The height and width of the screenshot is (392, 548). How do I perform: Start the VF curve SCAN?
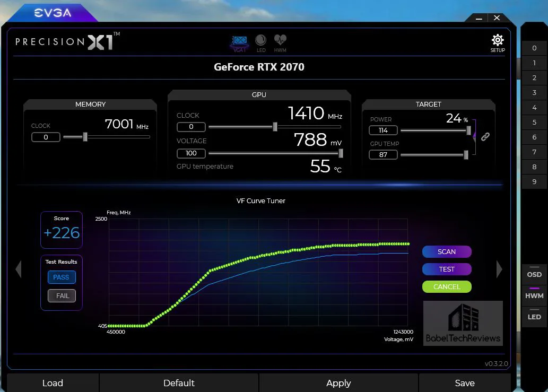(x=447, y=252)
